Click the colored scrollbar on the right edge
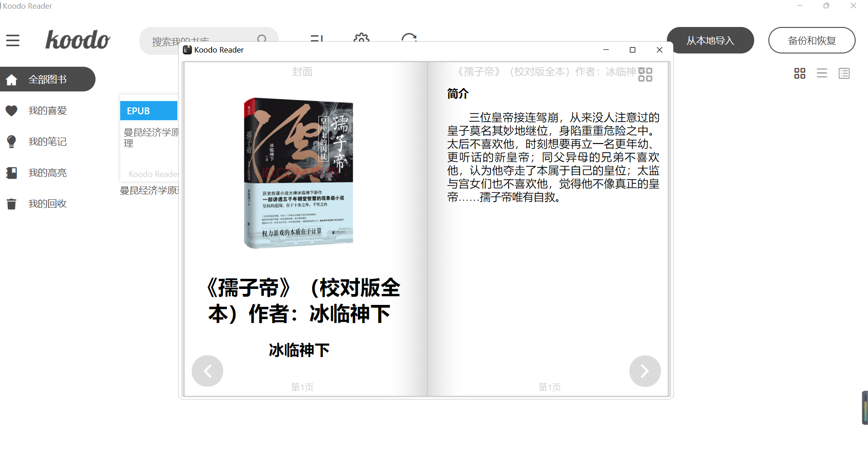The width and height of the screenshot is (868, 464). pyautogui.click(x=864, y=408)
